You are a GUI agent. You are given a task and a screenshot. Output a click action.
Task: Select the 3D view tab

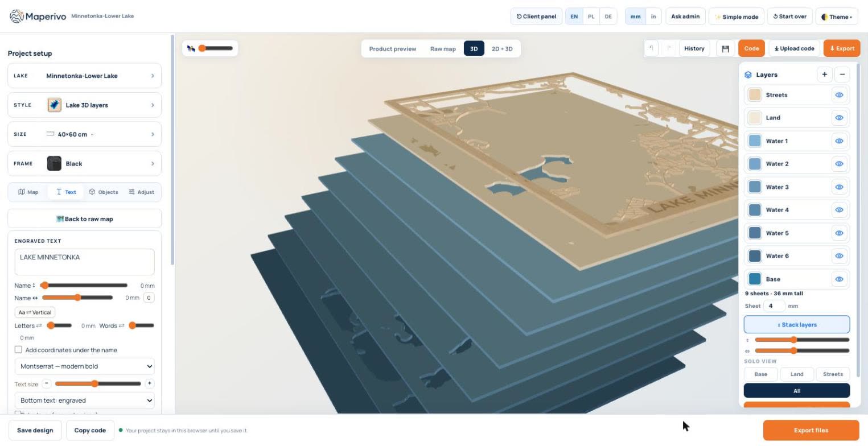(474, 48)
